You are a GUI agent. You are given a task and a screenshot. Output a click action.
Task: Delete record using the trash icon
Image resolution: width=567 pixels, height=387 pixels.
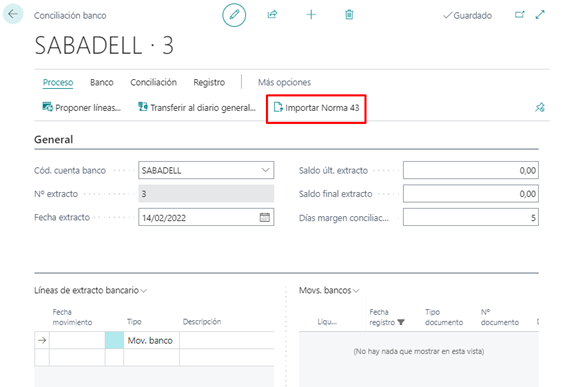point(349,15)
